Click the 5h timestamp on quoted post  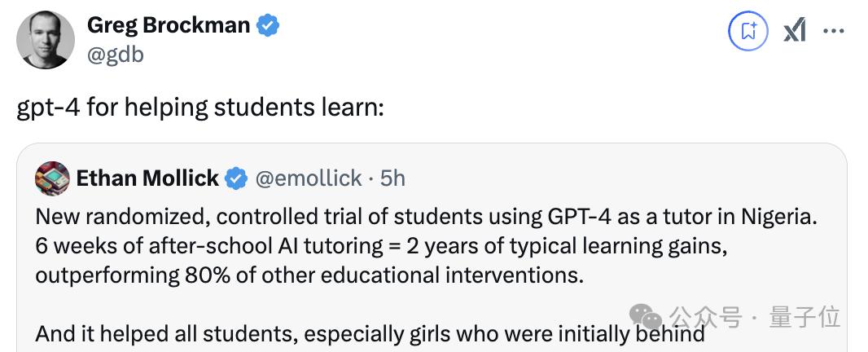click(x=393, y=178)
